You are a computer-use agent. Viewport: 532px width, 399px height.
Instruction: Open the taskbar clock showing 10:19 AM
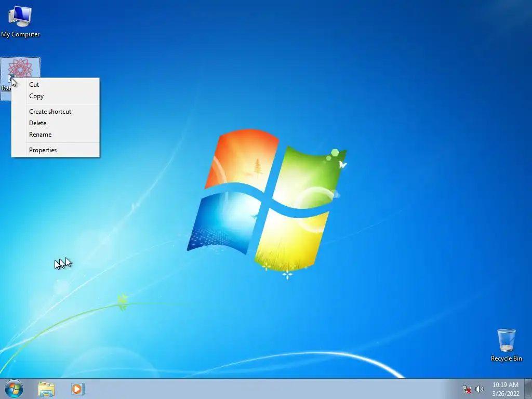[x=506, y=389]
